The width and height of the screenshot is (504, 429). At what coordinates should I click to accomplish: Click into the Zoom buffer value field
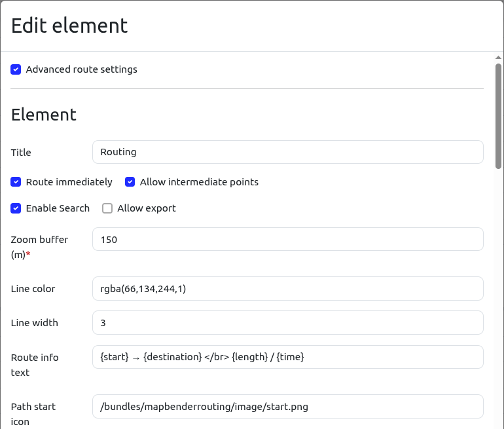(x=287, y=239)
